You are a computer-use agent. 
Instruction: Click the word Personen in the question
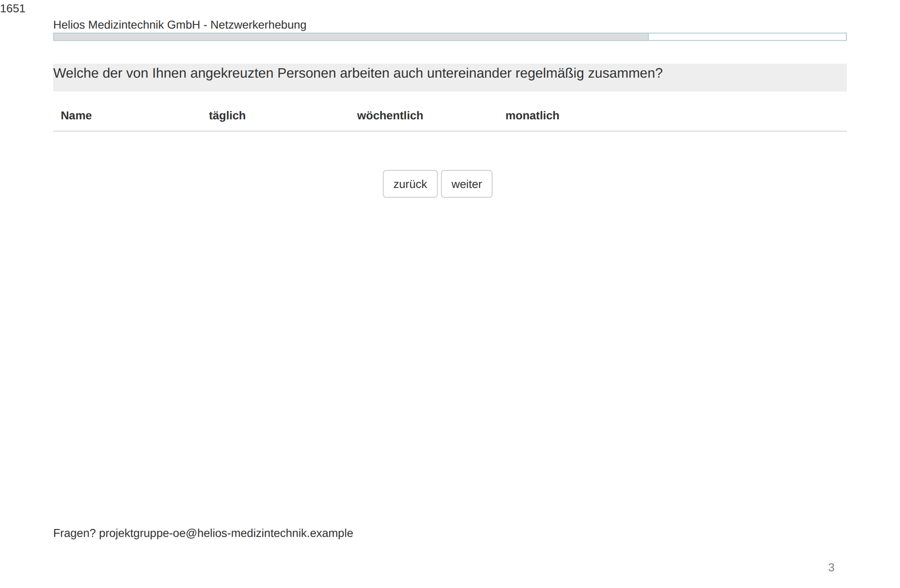[306, 73]
